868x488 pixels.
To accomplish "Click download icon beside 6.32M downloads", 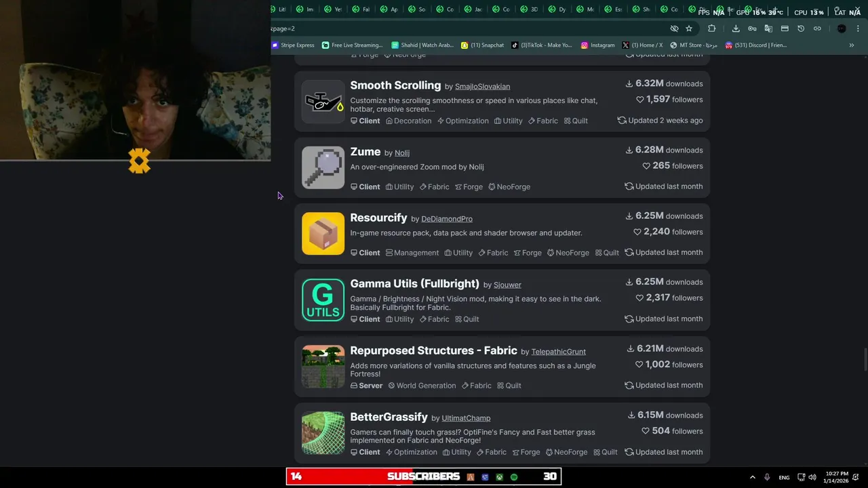I will click(x=629, y=83).
